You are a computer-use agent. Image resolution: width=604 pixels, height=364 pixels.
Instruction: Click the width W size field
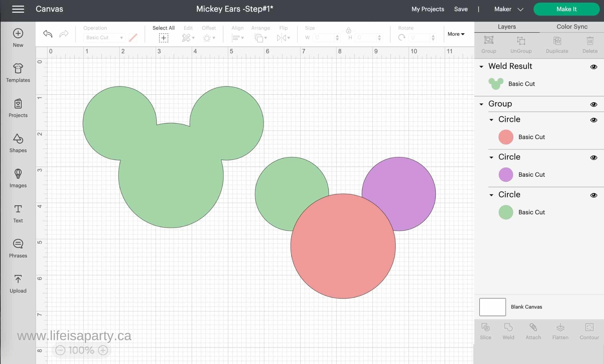(327, 37)
